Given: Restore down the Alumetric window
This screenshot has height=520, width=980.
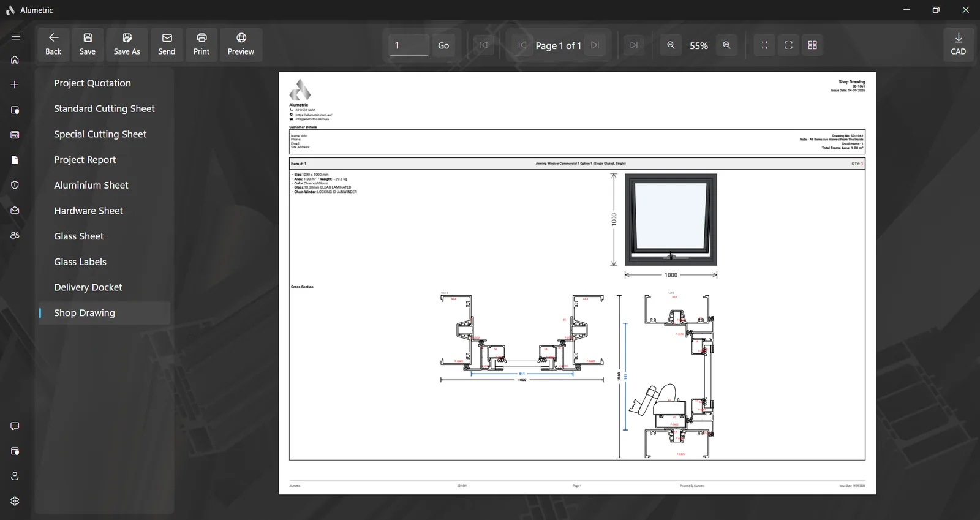Looking at the screenshot, I should (936, 10).
